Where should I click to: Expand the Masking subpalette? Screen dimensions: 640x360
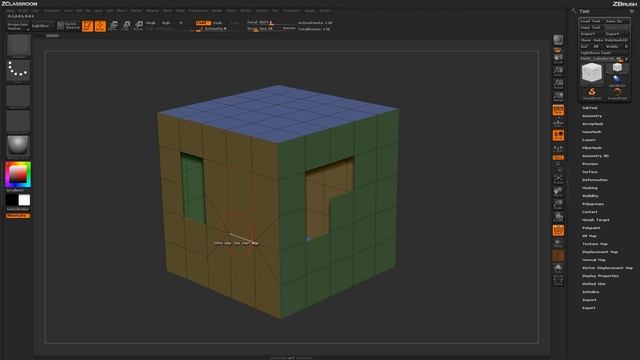[x=590, y=188]
